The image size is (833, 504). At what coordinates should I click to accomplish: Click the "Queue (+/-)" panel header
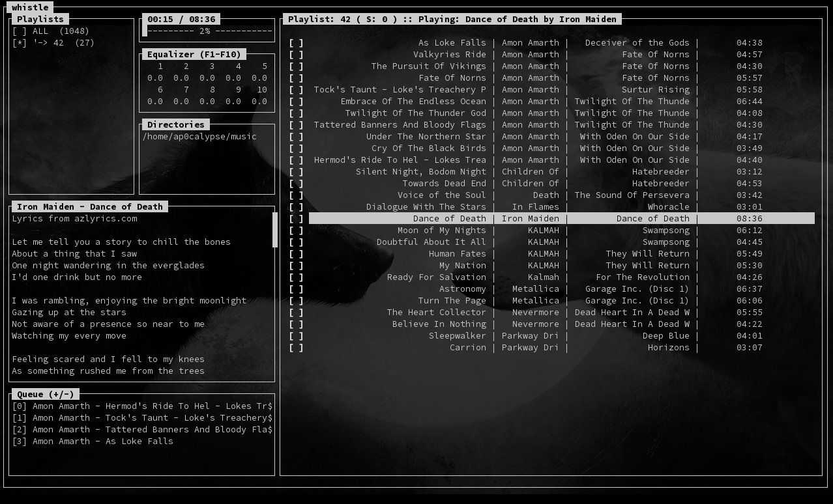point(46,395)
